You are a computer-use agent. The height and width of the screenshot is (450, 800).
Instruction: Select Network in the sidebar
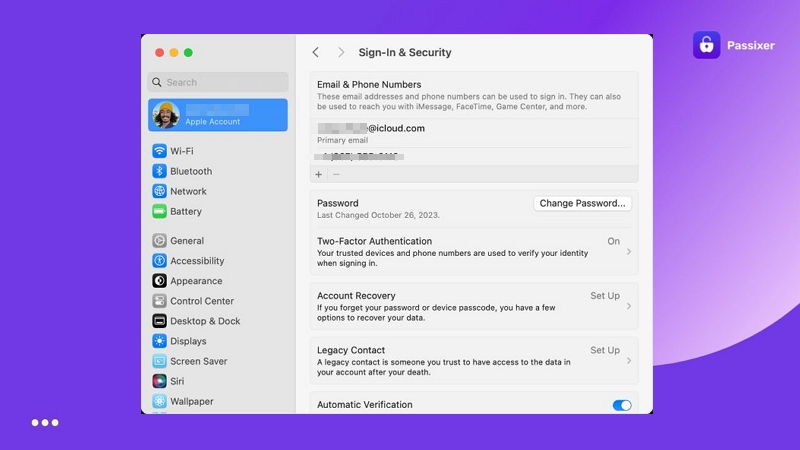point(218,191)
